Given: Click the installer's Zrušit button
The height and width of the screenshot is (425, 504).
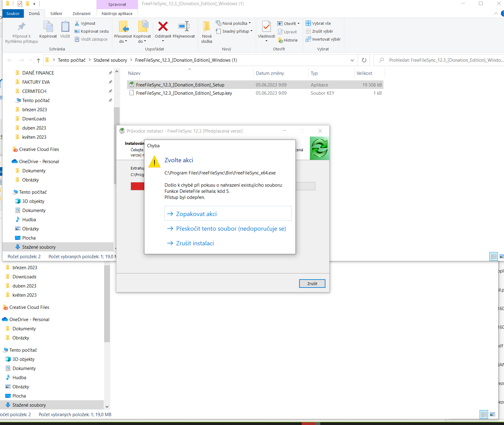Looking at the screenshot, I should coord(312,284).
